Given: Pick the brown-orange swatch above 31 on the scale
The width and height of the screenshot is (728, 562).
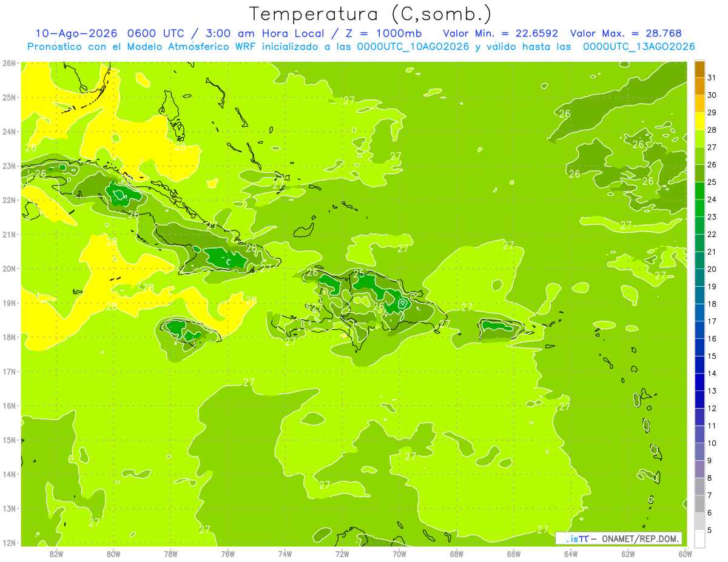Looking at the screenshot, I should pyautogui.click(x=699, y=69).
